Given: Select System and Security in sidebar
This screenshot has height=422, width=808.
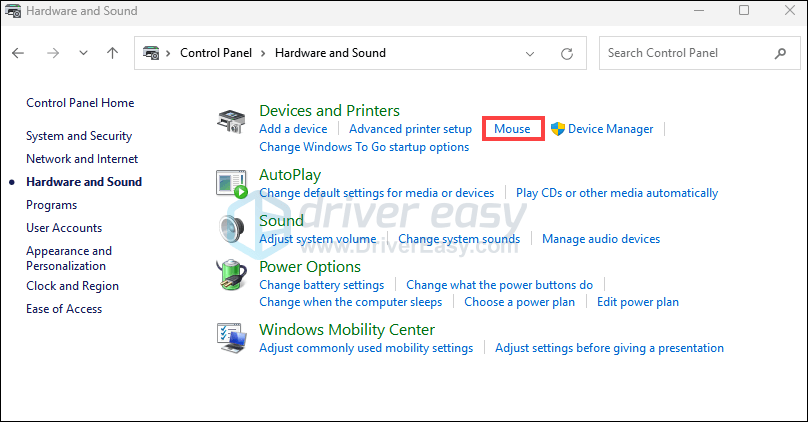Looking at the screenshot, I should point(79,136).
